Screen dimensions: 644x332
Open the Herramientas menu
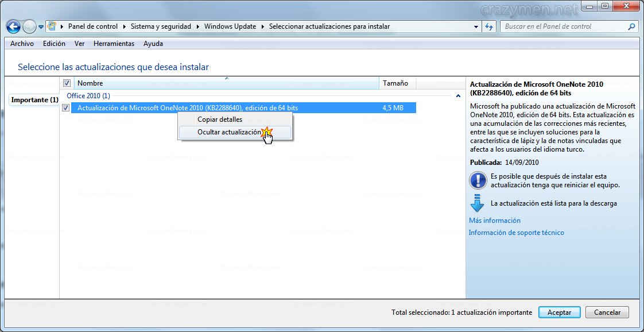(x=114, y=44)
